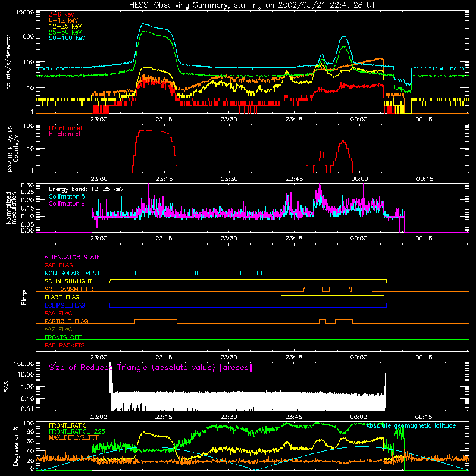Click the Degrees or % axis label
The height and width of the screenshot is (476, 476).
(15, 446)
